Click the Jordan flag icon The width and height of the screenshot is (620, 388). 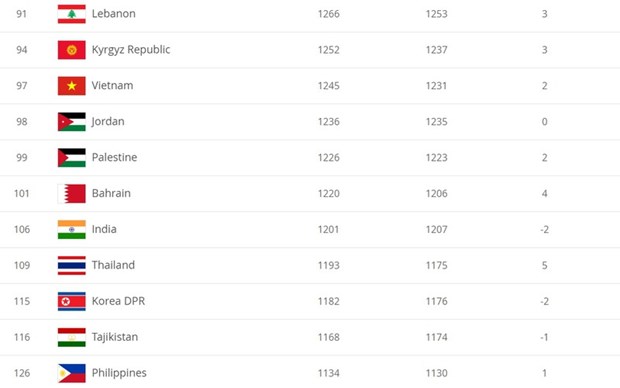coord(72,121)
